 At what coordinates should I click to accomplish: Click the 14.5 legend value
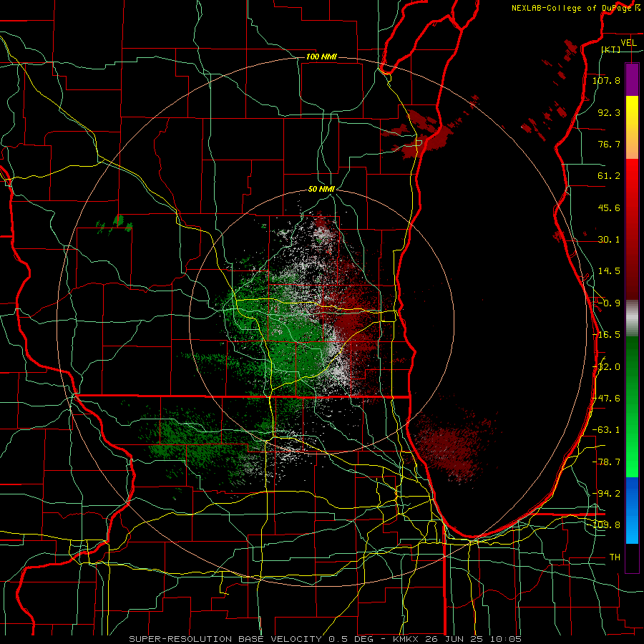(609, 271)
